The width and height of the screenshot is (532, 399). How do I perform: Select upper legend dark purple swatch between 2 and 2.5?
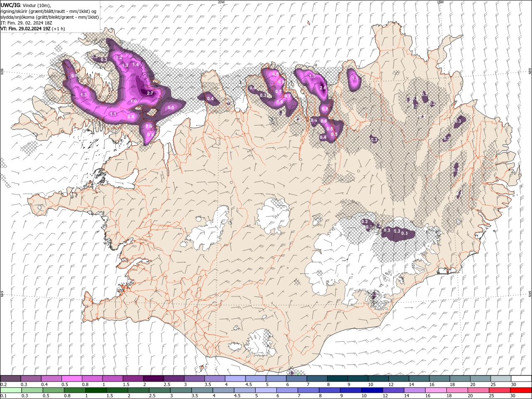pyautogui.click(x=153, y=379)
